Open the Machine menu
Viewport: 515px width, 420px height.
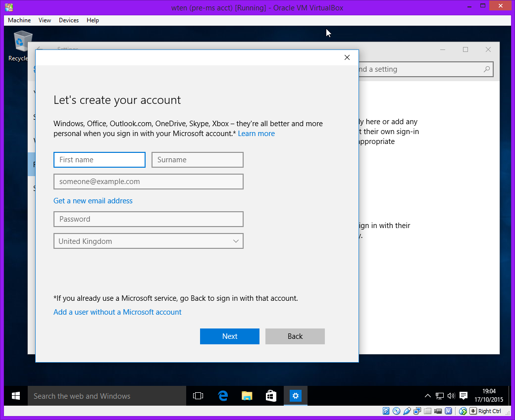pyautogui.click(x=19, y=20)
